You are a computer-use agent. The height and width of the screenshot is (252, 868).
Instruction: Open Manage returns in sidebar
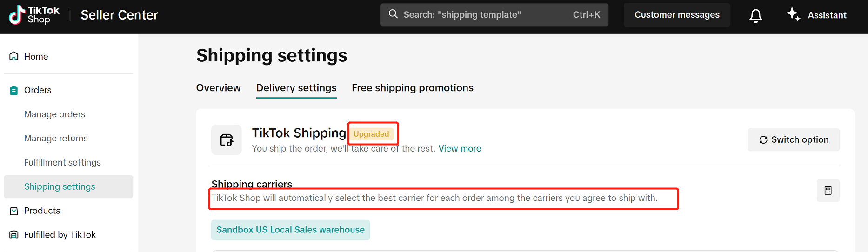coord(56,139)
